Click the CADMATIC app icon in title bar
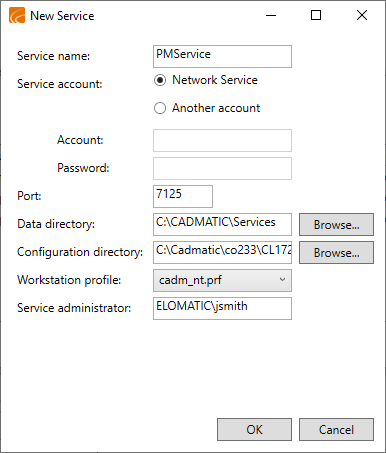Image resolution: width=386 pixels, height=453 pixels. [17, 15]
